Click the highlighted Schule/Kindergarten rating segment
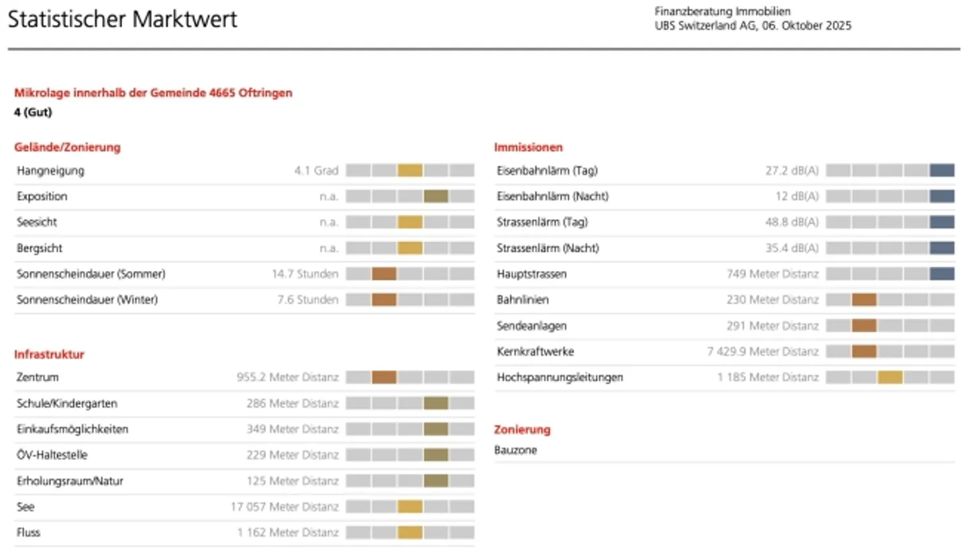966x560 pixels. 436,404
